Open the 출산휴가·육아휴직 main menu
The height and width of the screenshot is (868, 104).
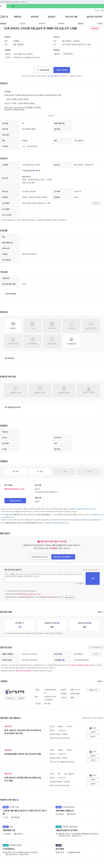[95, 16]
